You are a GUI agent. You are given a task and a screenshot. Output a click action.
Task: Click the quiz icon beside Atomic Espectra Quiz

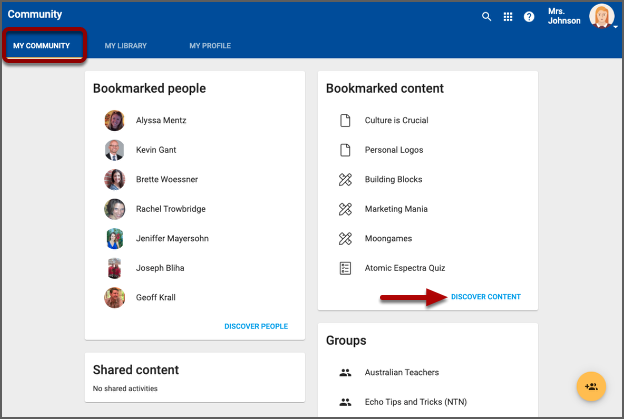[x=345, y=268]
